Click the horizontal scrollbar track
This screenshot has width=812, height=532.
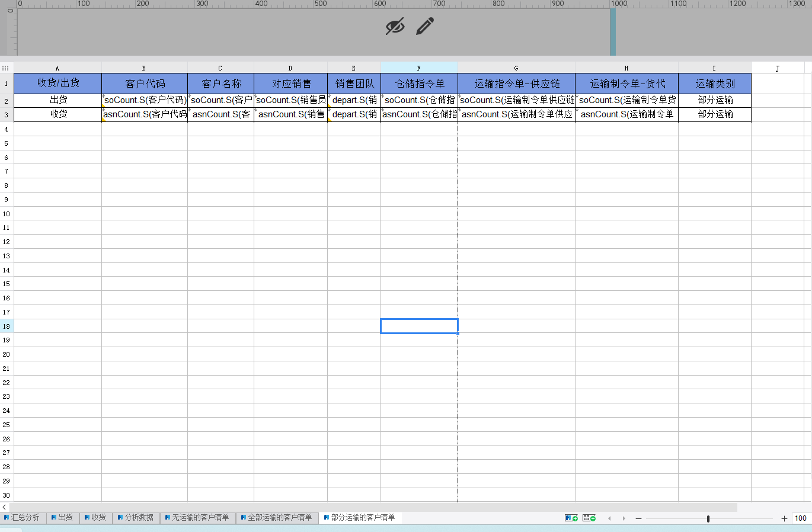(373, 507)
